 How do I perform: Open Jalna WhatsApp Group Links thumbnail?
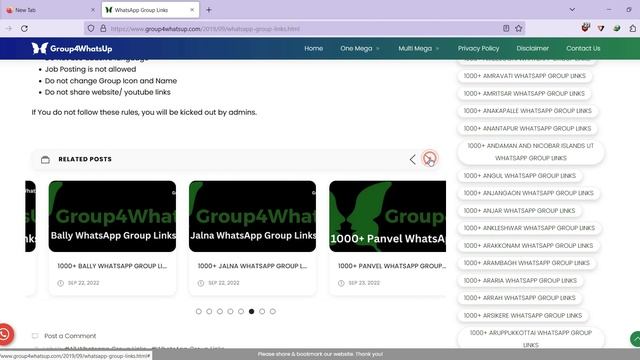(252, 216)
